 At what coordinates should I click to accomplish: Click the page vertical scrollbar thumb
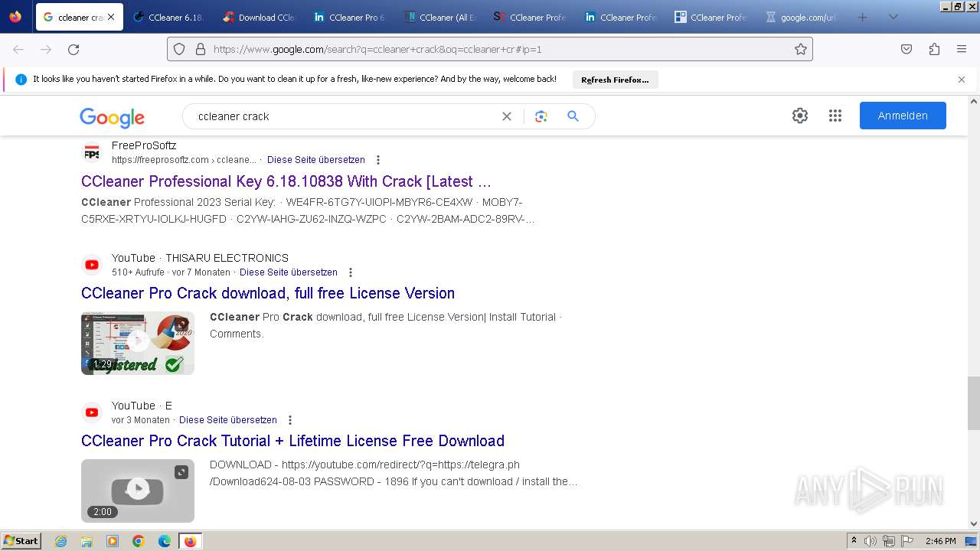(974, 403)
